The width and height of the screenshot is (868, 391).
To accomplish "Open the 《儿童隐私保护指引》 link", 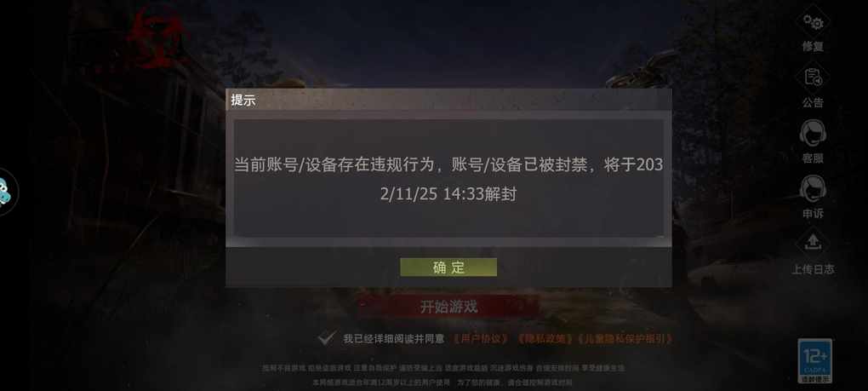I will 625,338.
